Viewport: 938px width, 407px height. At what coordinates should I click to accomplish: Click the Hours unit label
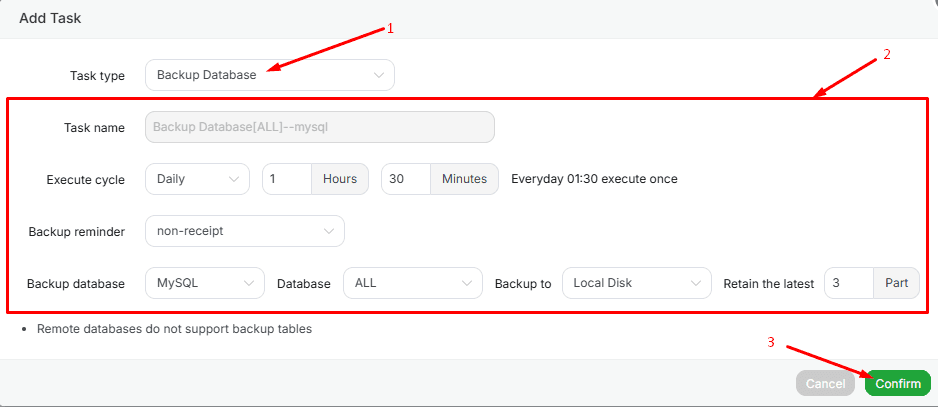[340, 179]
